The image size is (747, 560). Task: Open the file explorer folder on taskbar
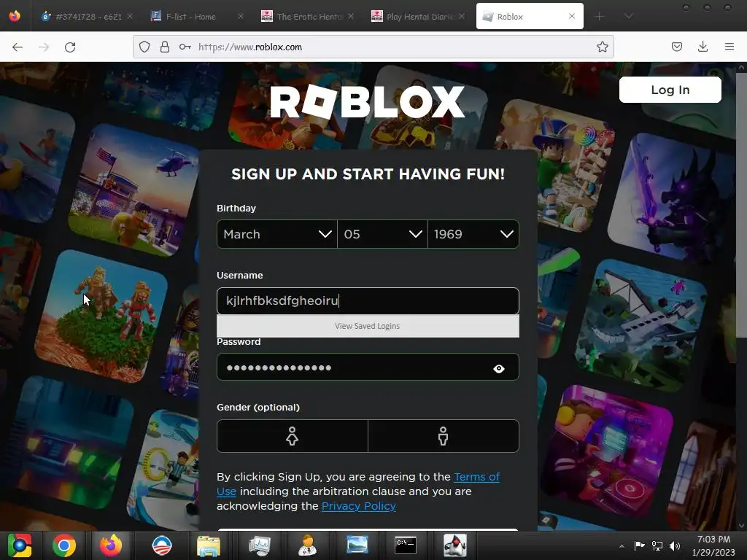[209, 546]
